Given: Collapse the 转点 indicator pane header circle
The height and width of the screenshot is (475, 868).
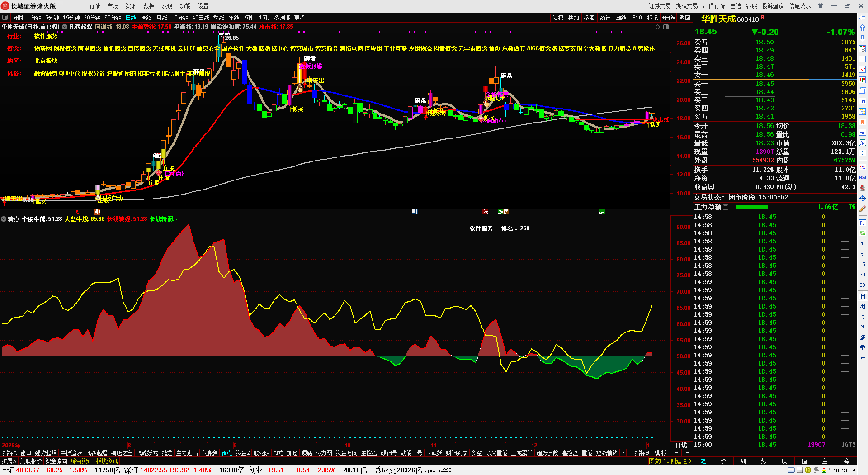Looking at the screenshot, I should pos(4,219).
